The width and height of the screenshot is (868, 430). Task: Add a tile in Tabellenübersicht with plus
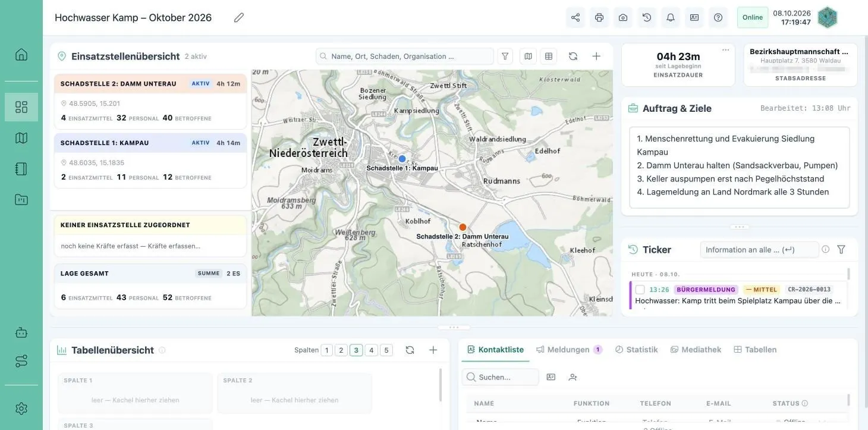pos(433,350)
